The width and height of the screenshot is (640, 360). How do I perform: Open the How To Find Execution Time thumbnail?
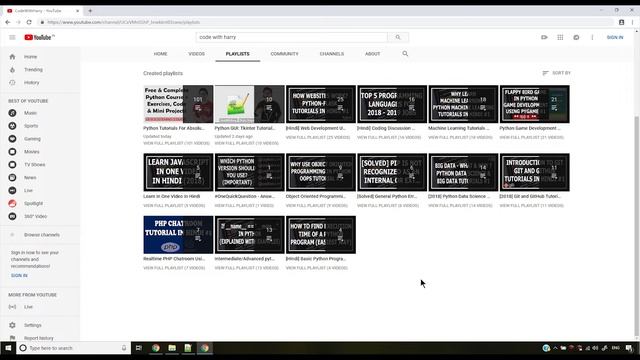(321, 235)
